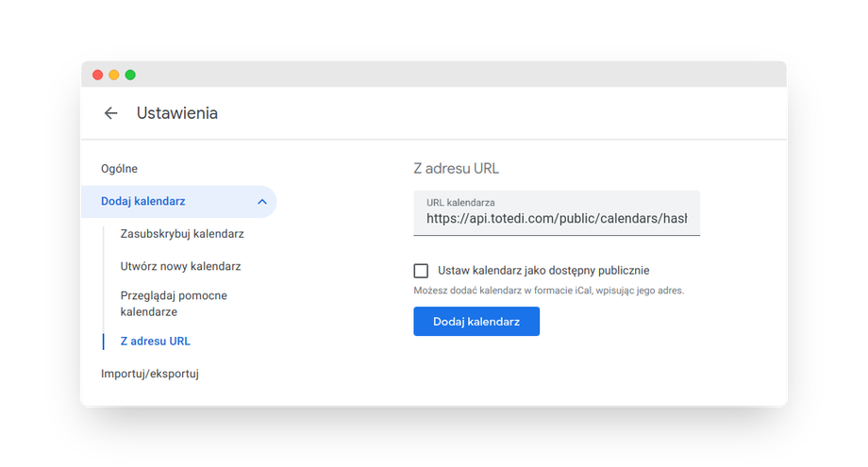Screen dimensions: 868x467
Task: Select Utwórz nowy kalendarz option
Action: click(181, 266)
